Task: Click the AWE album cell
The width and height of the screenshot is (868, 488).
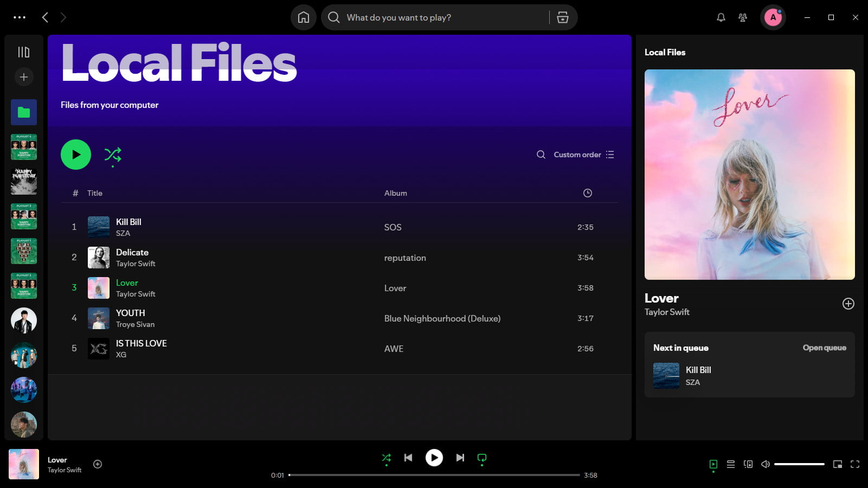Action: point(394,349)
